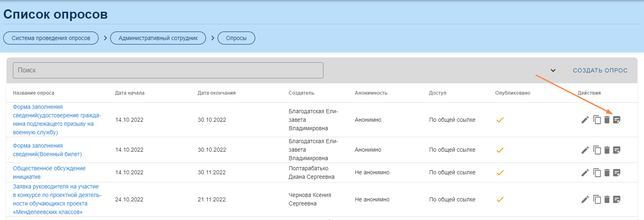This screenshot has width=644, height=220.
Task: Click СОЗДАТЬ ОПРОС button
Action: click(x=600, y=70)
